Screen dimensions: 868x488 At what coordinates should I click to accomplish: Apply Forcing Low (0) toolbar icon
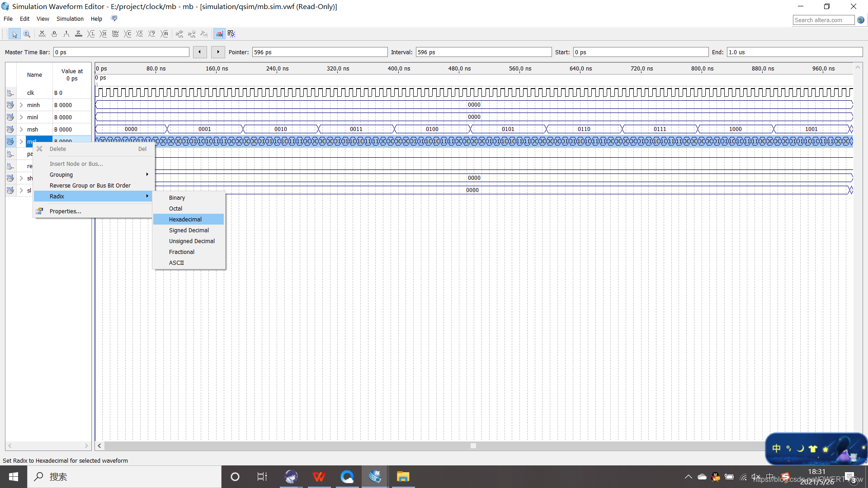click(x=54, y=34)
